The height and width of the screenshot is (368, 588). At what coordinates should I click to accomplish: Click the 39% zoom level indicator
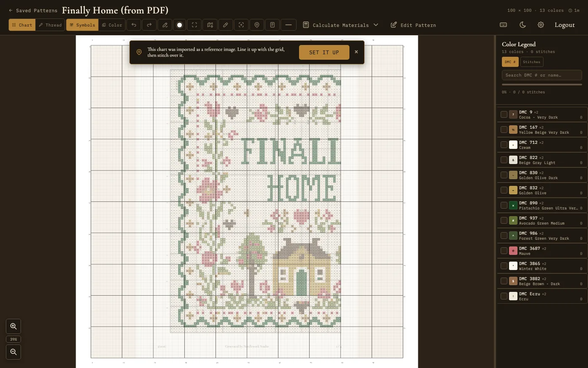[x=13, y=339]
